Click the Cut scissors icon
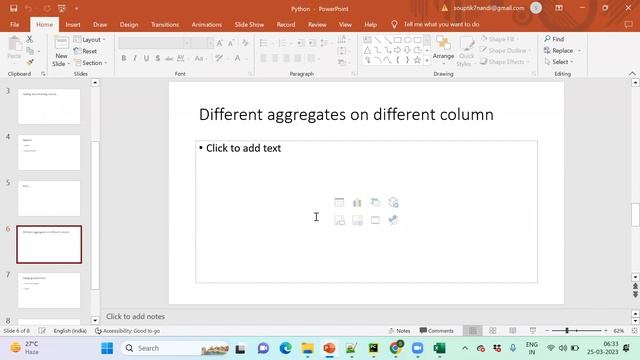Viewport: 640px width, 360px height. click(x=29, y=40)
